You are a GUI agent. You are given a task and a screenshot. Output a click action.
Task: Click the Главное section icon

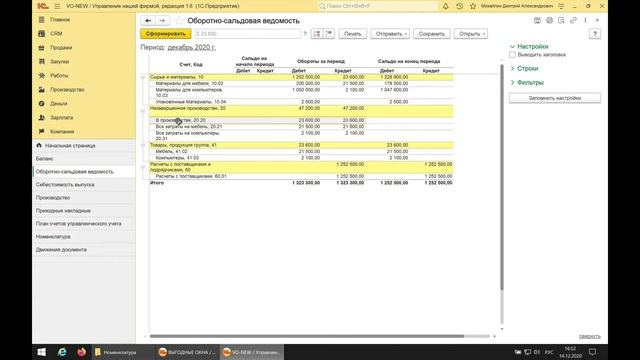[x=42, y=20]
